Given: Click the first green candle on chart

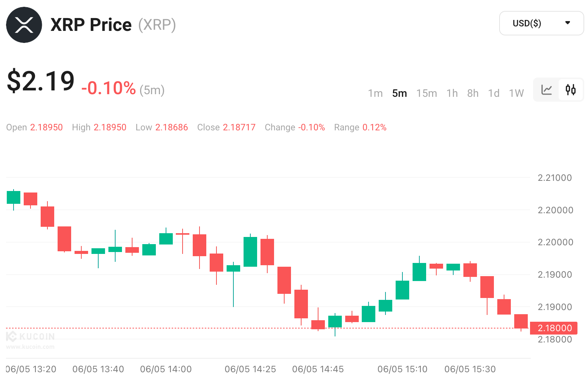Looking at the screenshot, I should pyautogui.click(x=14, y=197).
